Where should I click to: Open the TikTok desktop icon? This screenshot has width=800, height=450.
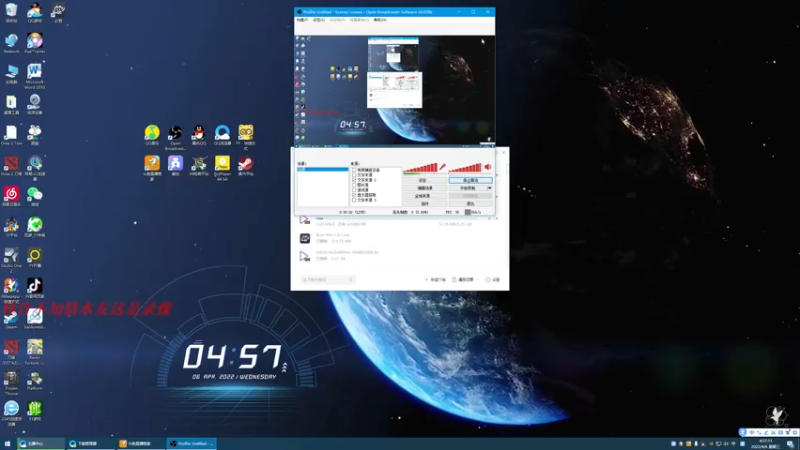35,288
